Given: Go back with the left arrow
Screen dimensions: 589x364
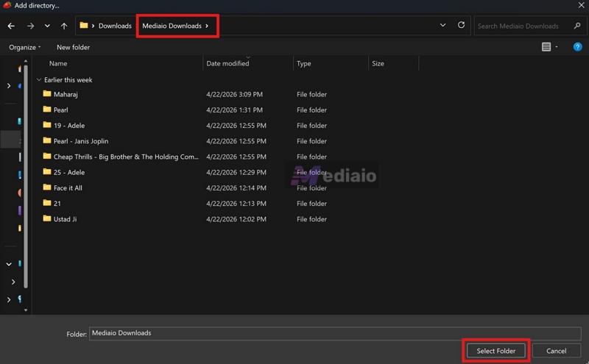Looking at the screenshot, I should (x=11, y=26).
